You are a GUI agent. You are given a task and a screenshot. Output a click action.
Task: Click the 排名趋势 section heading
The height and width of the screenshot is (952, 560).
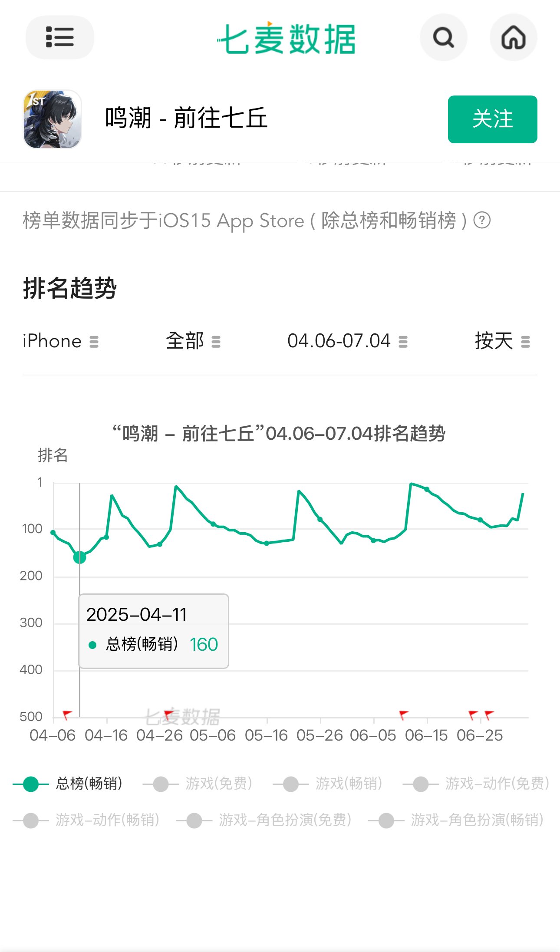[x=70, y=288]
